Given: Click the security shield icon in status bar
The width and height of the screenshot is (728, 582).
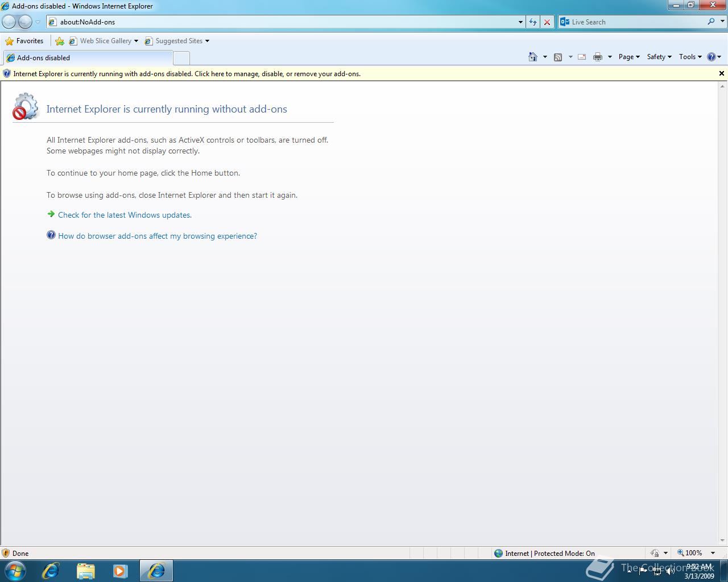Looking at the screenshot, I should pos(6,553).
